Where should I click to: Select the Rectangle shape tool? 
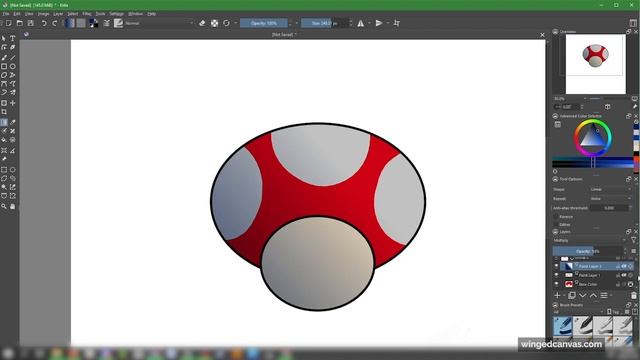pos(4,66)
